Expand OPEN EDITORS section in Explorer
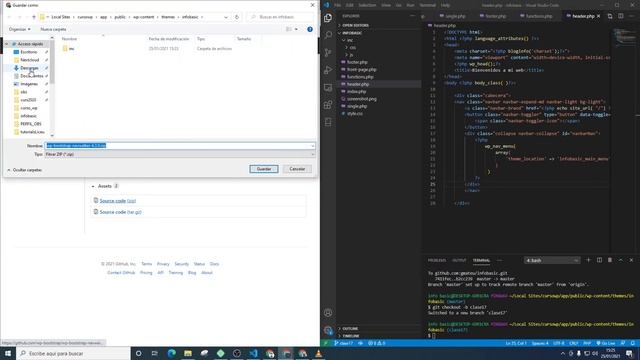The width and height of the screenshot is (640, 360). coord(355,25)
